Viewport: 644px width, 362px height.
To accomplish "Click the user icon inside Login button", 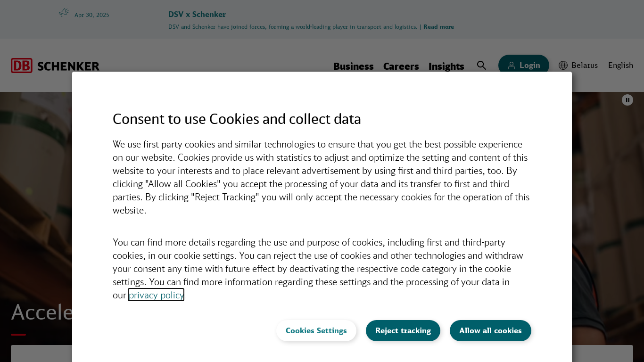I will point(512,66).
